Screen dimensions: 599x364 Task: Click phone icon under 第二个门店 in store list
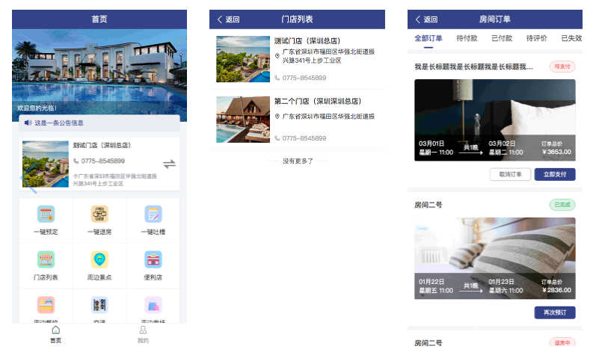(277, 138)
